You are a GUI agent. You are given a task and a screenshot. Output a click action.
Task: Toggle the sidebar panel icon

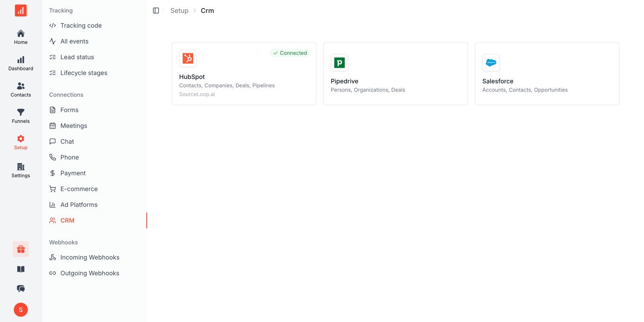pos(156,10)
